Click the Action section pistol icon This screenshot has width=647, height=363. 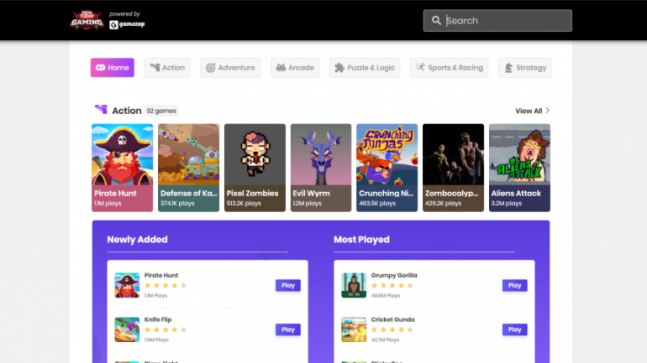(101, 110)
